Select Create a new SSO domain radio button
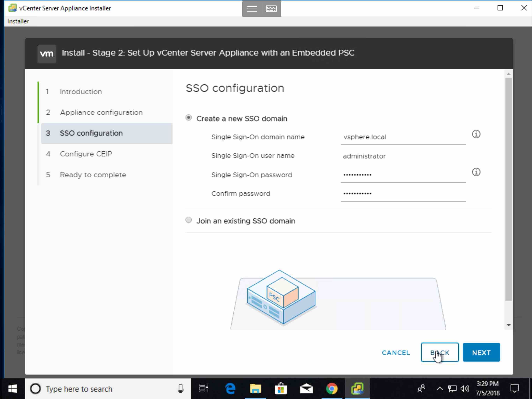Viewport: 532px width, 399px height. pyautogui.click(x=188, y=118)
